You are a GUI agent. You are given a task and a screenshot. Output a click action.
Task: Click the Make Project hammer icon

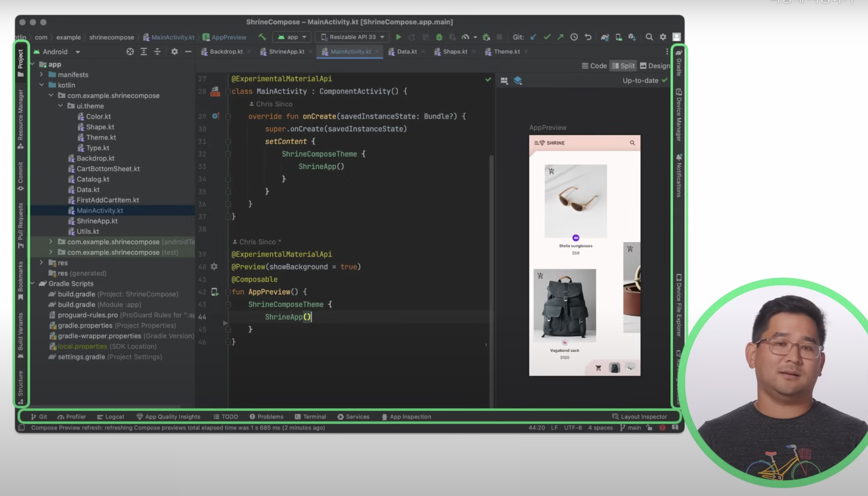[262, 37]
